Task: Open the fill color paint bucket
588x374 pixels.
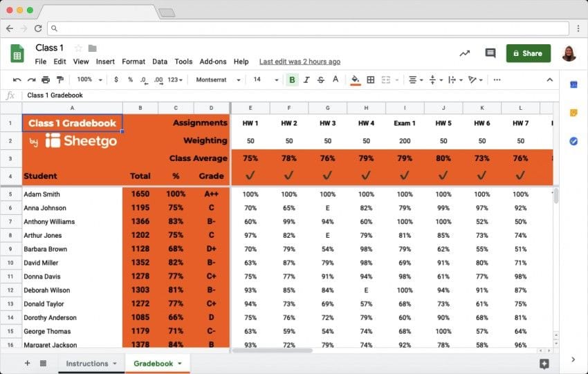Action: (355, 80)
